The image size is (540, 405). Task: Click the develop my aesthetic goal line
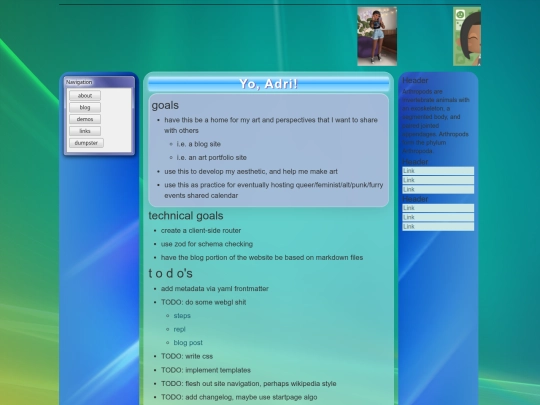pos(251,171)
